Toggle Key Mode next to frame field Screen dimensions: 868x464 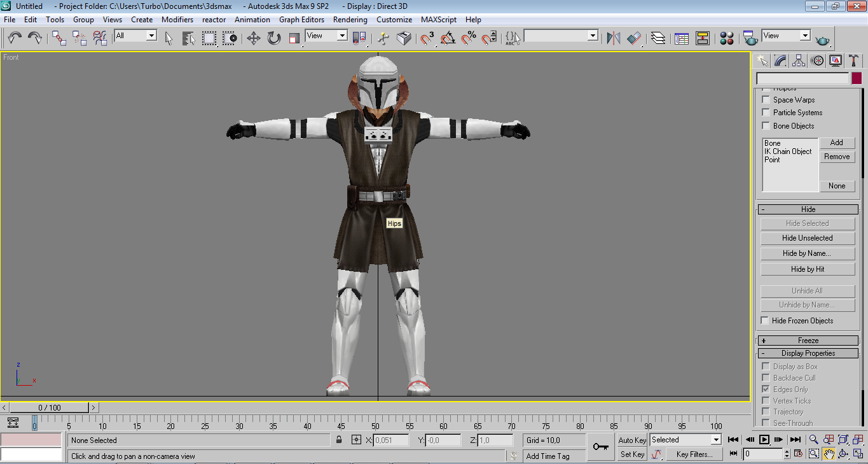pos(733,454)
